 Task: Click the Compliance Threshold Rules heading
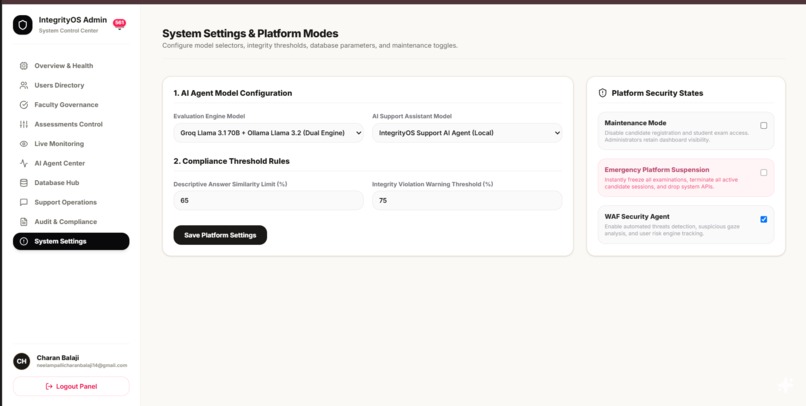click(x=231, y=161)
